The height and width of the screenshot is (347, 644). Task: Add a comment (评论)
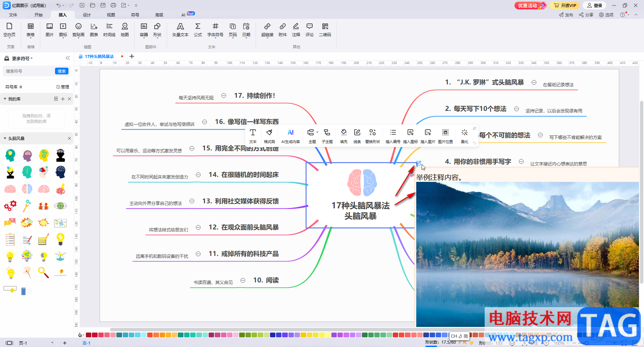(310, 29)
